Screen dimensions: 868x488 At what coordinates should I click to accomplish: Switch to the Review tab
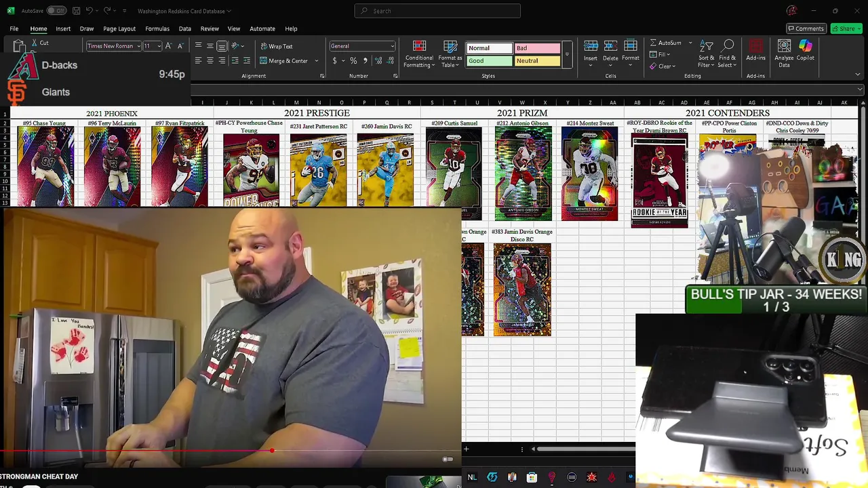tap(210, 28)
